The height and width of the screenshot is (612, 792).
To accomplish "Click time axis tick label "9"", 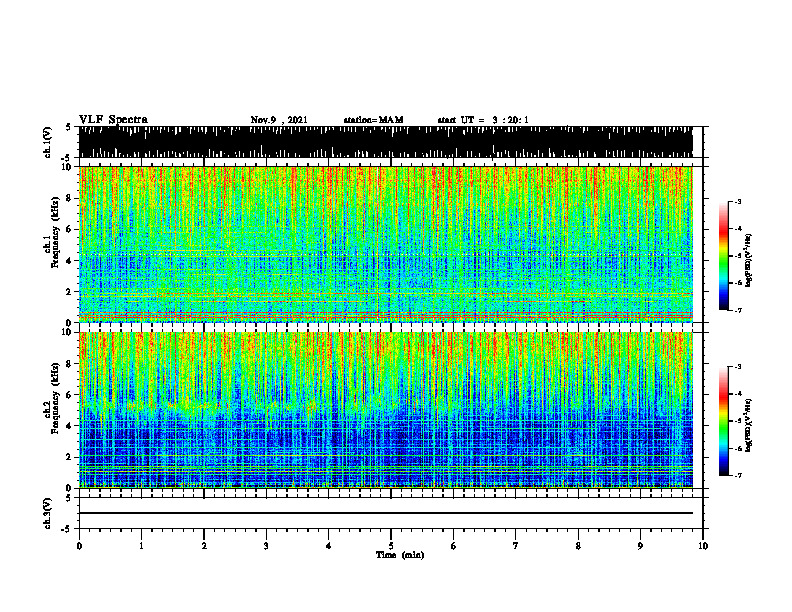I will [640, 546].
